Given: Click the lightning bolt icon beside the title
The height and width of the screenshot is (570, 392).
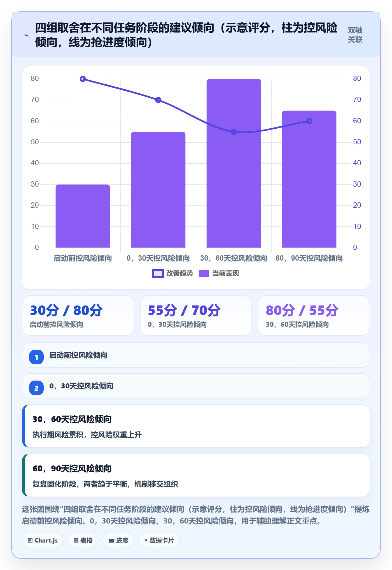Looking at the screenshot, I should 27,35.
